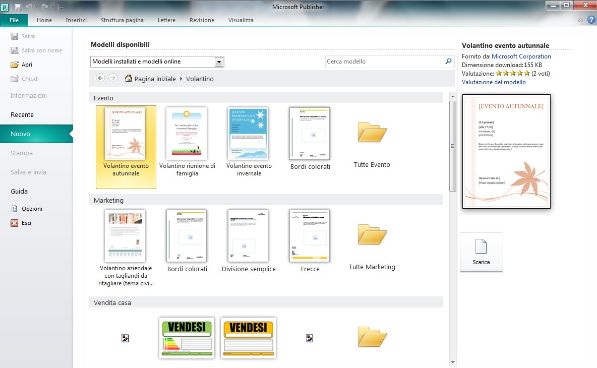Click the Salva disk icon
The width and height of the screenshot is (597, 368).
point(14,36)
